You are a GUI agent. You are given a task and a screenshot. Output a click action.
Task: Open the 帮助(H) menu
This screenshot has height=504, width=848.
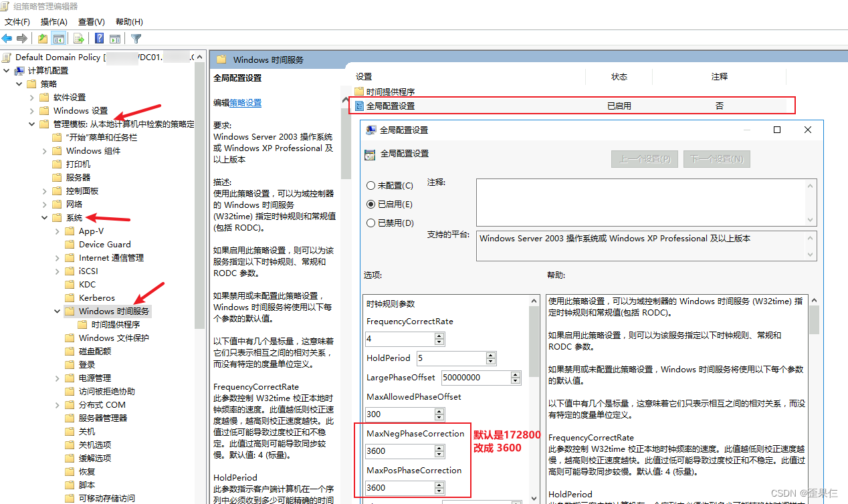pyautogui.click(x=129, y=22)
